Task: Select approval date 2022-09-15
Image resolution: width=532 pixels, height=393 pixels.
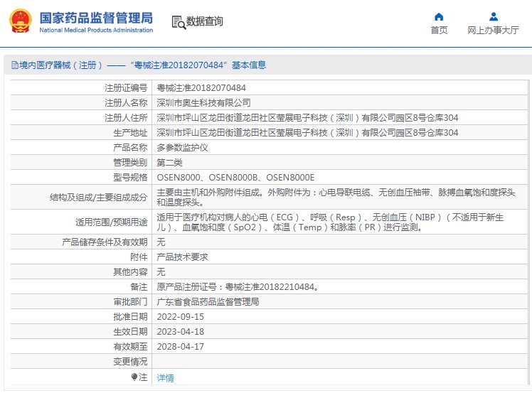Action: (181, 317)
